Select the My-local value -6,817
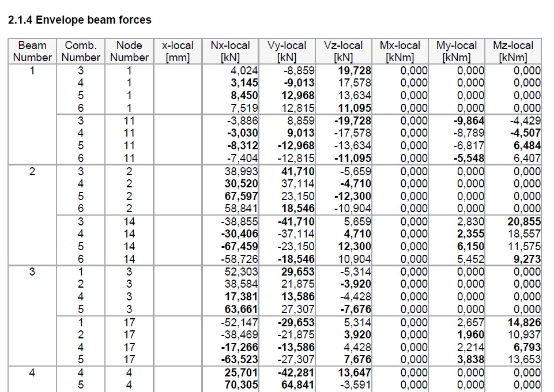This screenshot has width=554, height=392. point(469,145)
